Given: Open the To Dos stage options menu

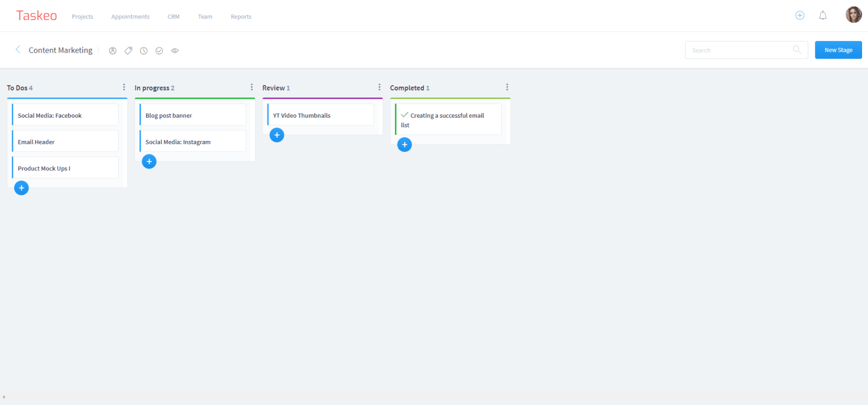Looking at the screenshot, I should click(x=124, y=87).
